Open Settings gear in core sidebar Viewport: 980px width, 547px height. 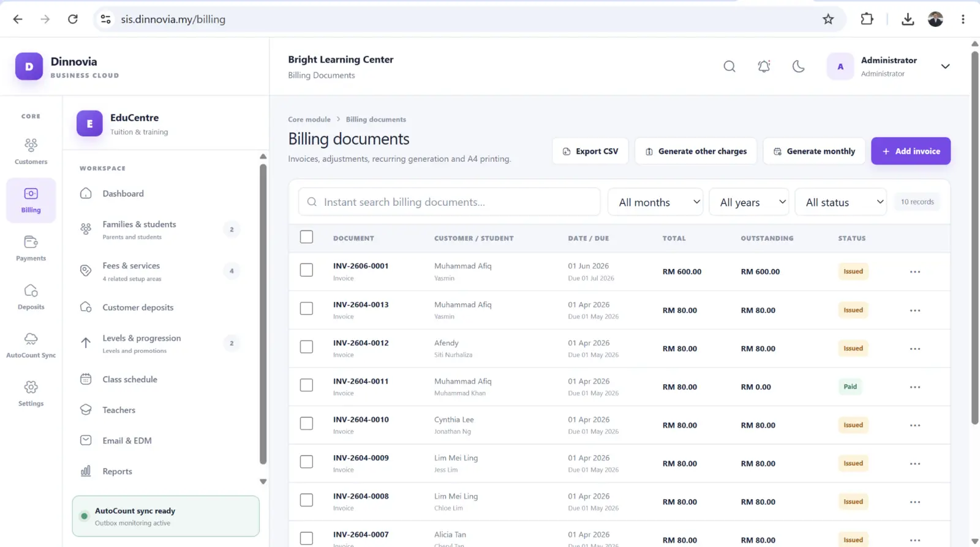click(31, 393)
